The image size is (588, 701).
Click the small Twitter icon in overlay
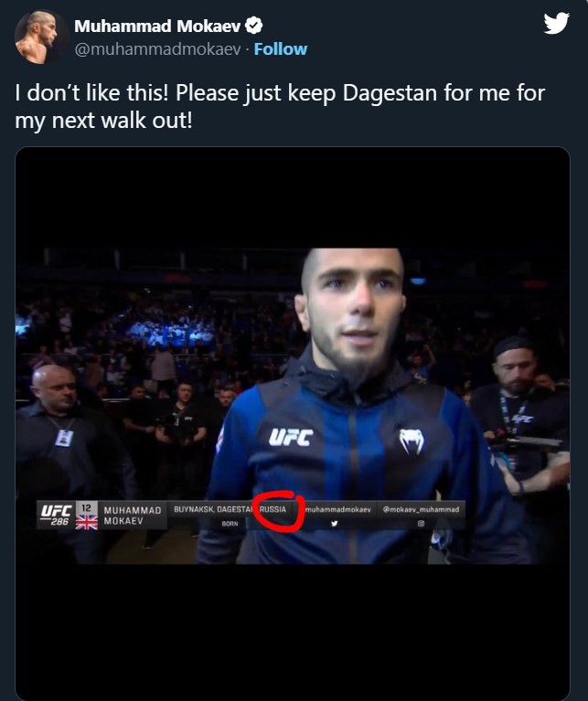pos(334,524)
